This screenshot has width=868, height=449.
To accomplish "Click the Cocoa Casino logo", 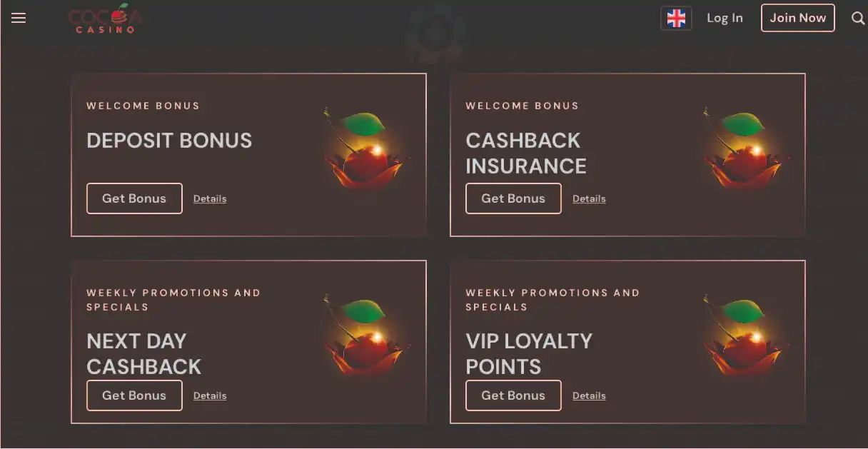I will (x=105, y=19).
